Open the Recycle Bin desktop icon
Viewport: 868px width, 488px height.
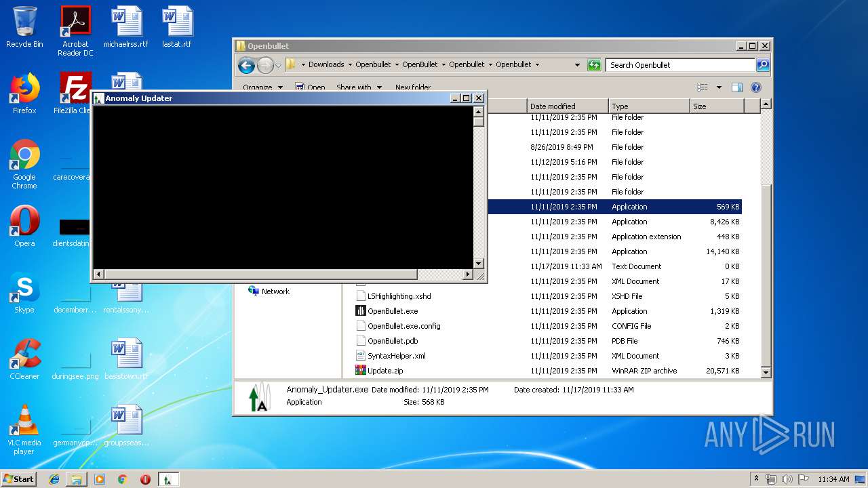[24, 27]
